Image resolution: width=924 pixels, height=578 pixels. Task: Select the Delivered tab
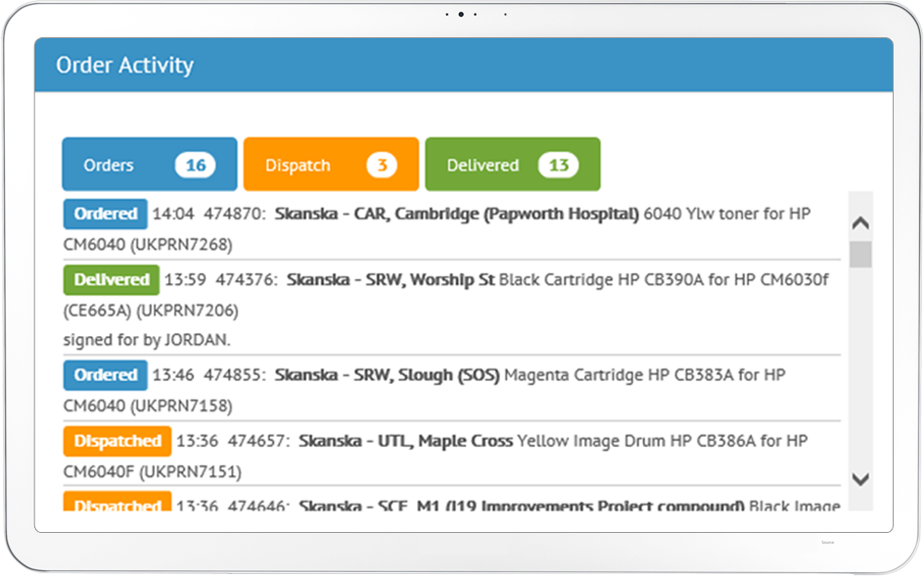513,165
